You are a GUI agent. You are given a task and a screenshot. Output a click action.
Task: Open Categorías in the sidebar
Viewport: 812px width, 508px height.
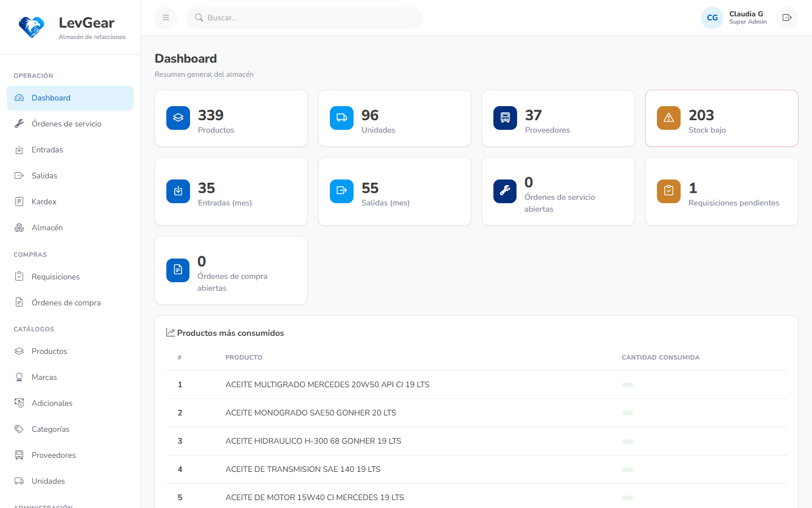tap(70, 429)
